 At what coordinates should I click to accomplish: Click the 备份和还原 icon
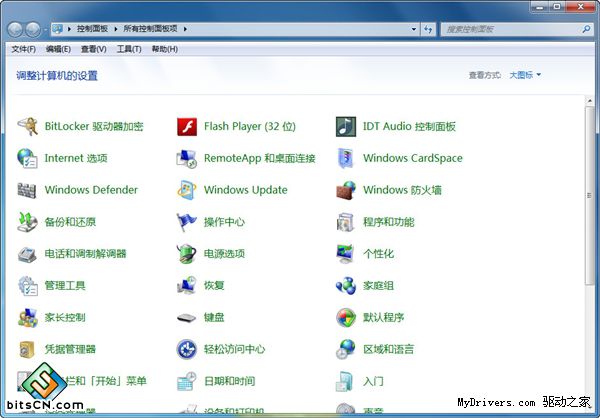(x=28, y=222)
